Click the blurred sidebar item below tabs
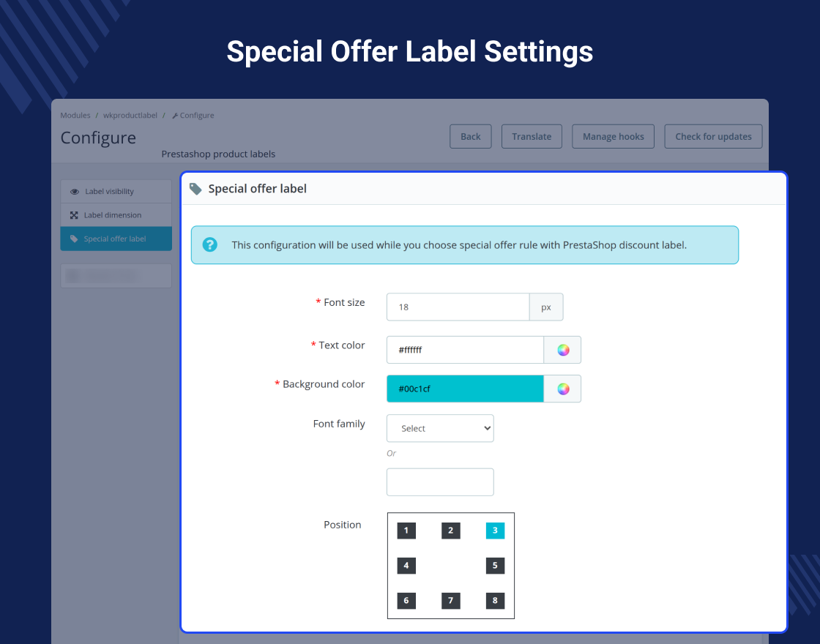 pos(116,275)
